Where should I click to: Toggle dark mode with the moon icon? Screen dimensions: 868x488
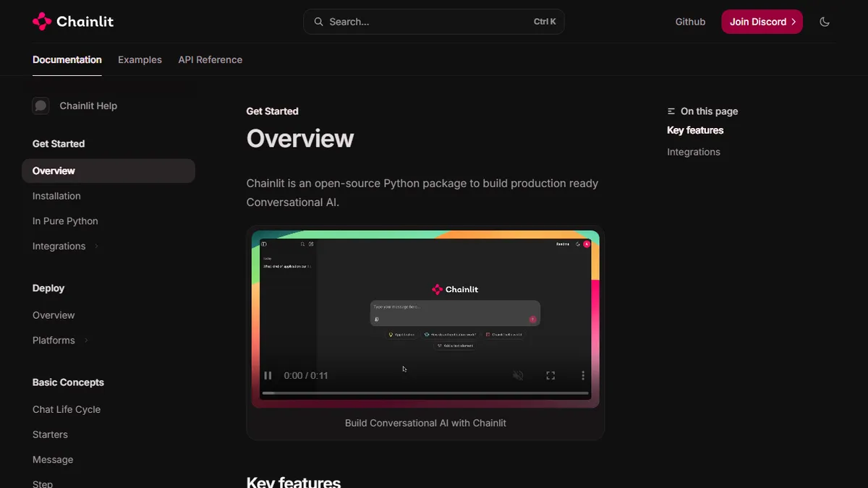[825, 22]
